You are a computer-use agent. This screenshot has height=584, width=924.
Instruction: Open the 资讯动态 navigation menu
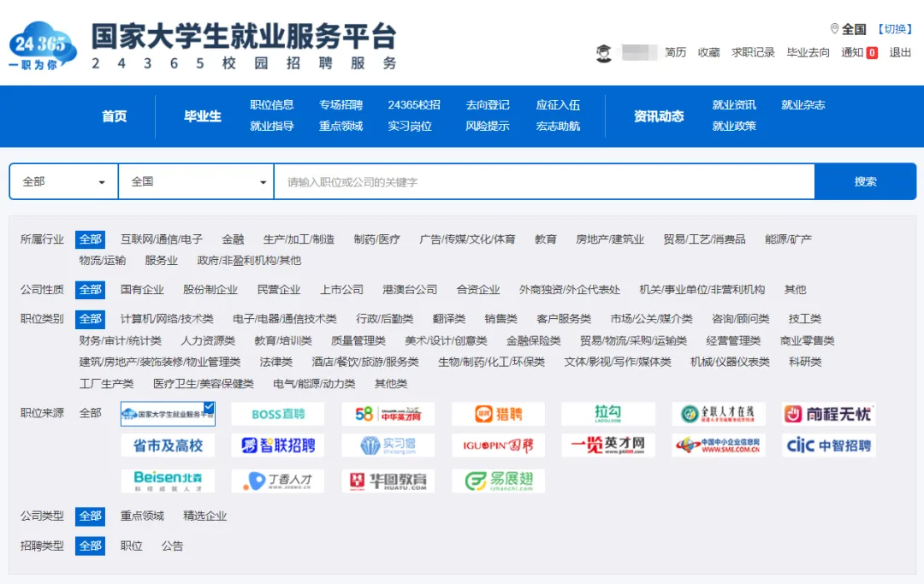pyautogui.click(x=657, y=117)
